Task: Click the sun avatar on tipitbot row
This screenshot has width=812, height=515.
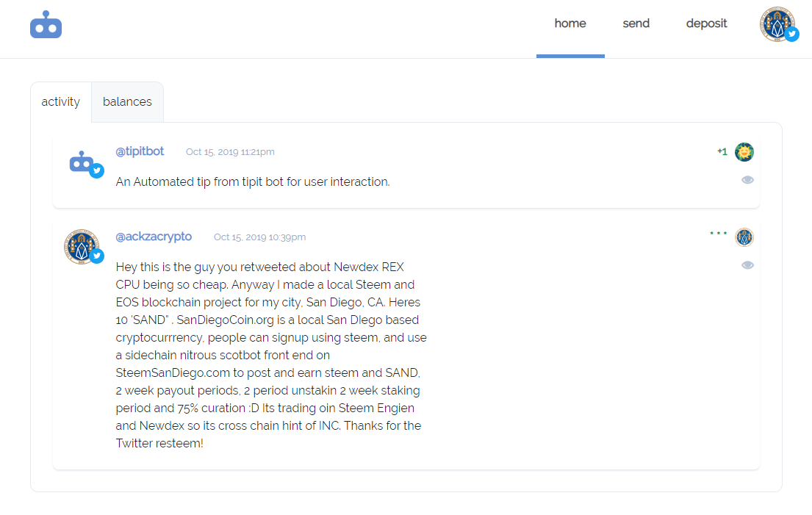Action: [744, 152]
